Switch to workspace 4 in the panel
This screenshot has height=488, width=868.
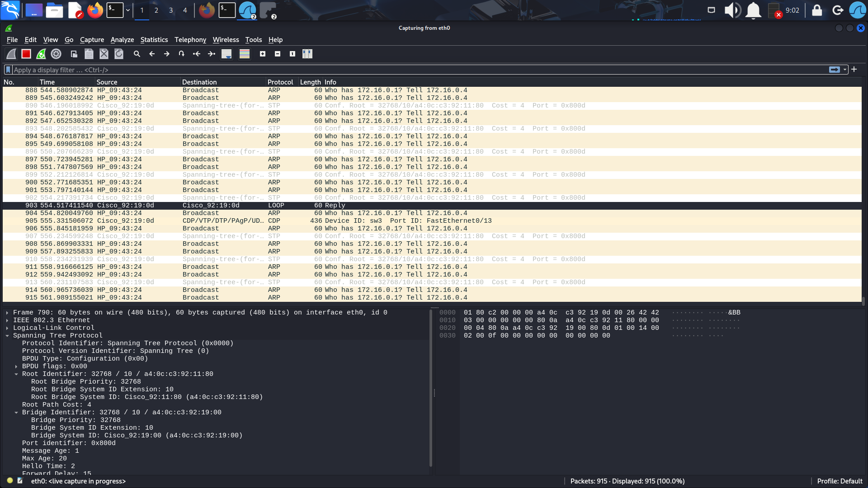[x=185, y=10]
